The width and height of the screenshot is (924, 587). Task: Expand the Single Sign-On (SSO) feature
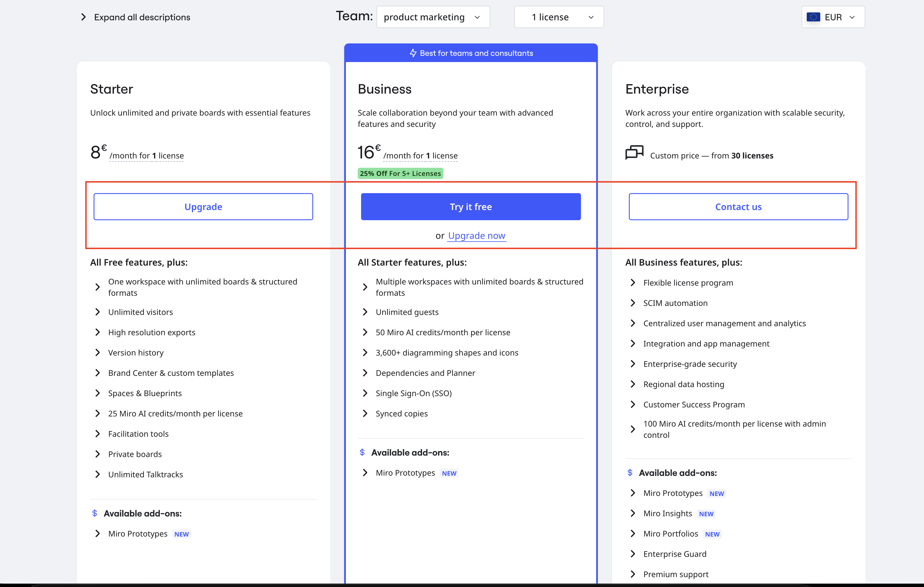[413, 393]
